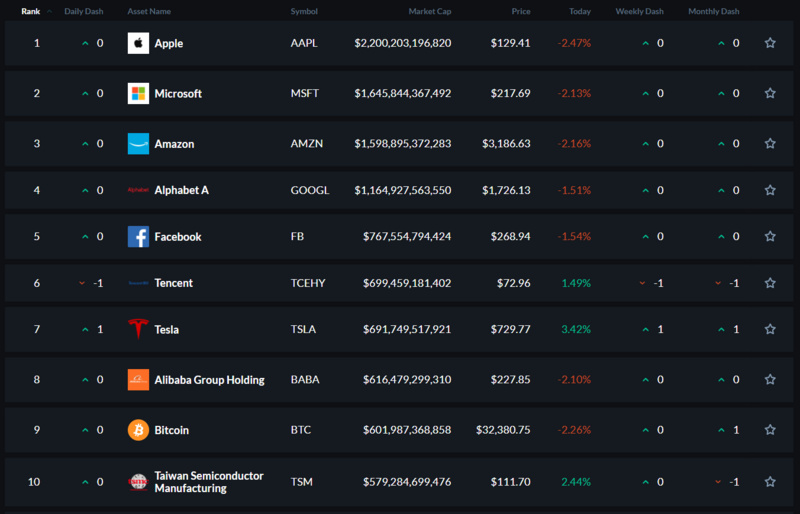Click the Amazon logo icon

(x=138, y=144)
